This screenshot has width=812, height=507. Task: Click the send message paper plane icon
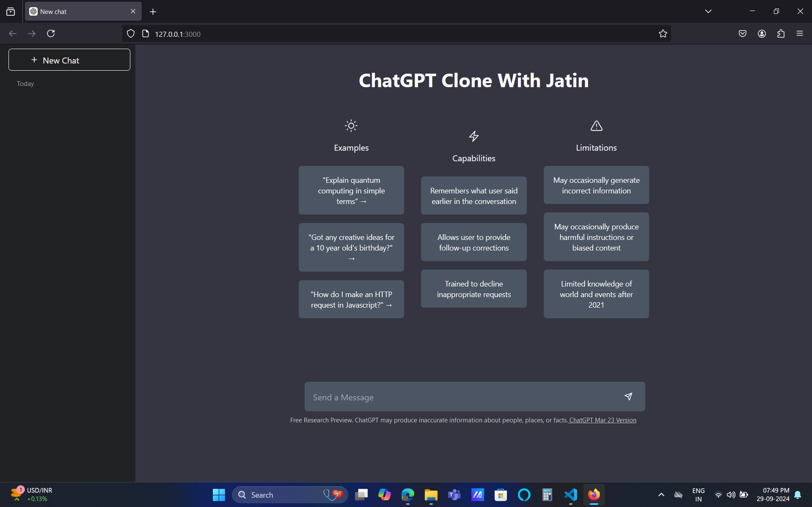coord(628,397)
